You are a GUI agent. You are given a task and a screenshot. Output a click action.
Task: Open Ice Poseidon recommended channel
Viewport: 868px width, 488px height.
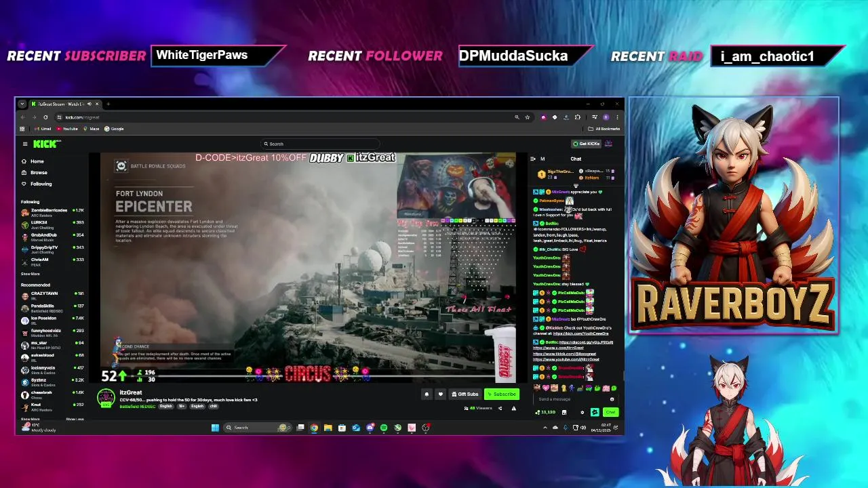53,320
